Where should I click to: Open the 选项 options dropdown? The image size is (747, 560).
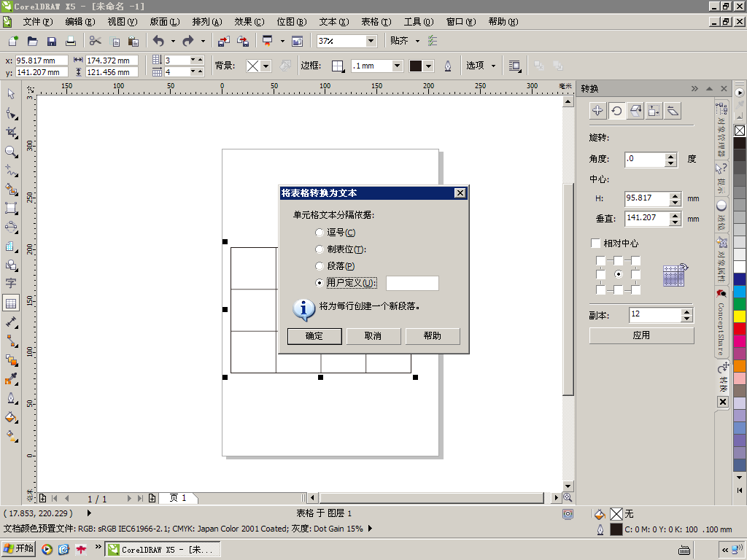tap(481, 66)
